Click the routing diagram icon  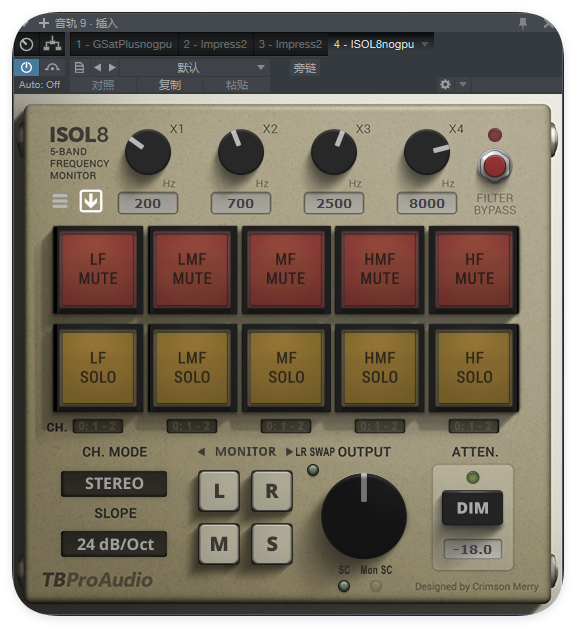point(52,44)
